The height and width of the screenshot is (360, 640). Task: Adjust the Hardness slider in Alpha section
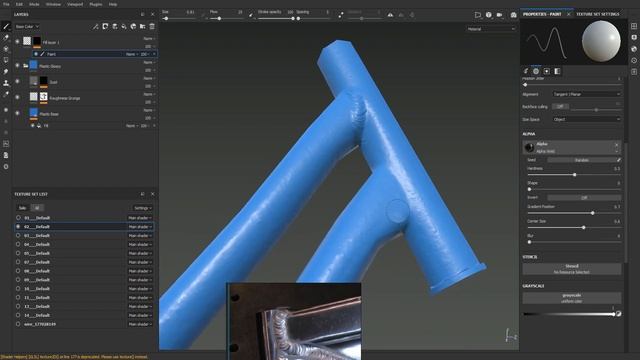click(x=574, y=175)
